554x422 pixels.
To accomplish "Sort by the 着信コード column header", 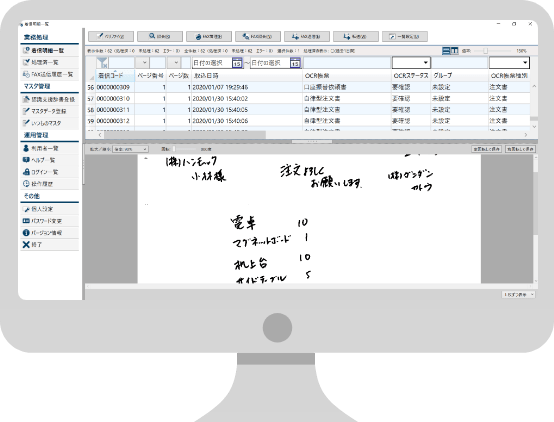I will (115, 76).
